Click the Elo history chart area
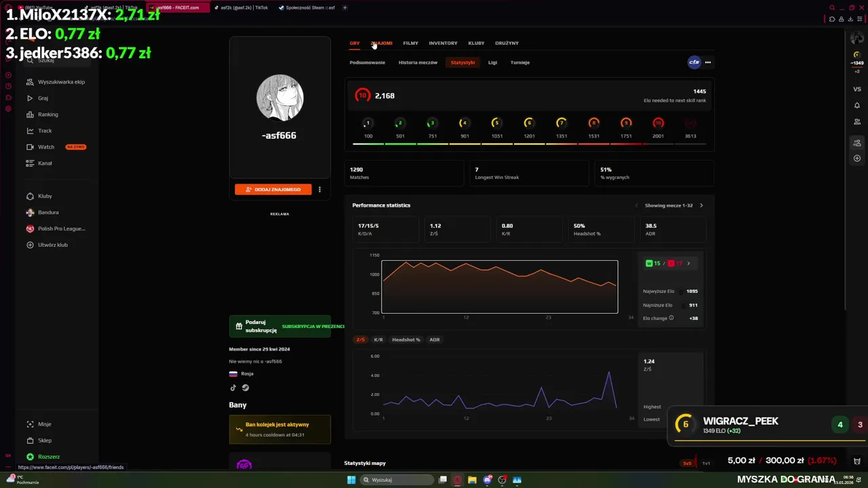Screen dimensions: 868x488 click(x=500, y=287)
